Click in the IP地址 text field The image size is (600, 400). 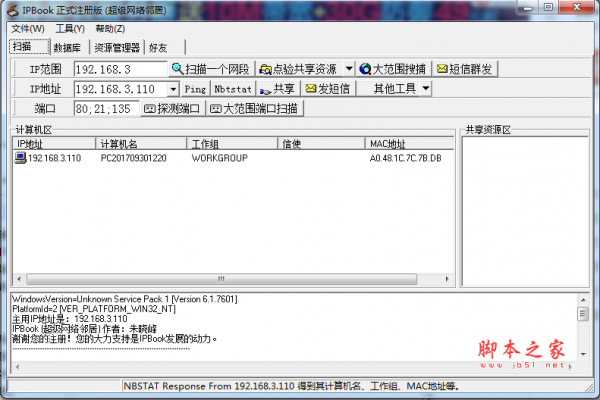121,89
